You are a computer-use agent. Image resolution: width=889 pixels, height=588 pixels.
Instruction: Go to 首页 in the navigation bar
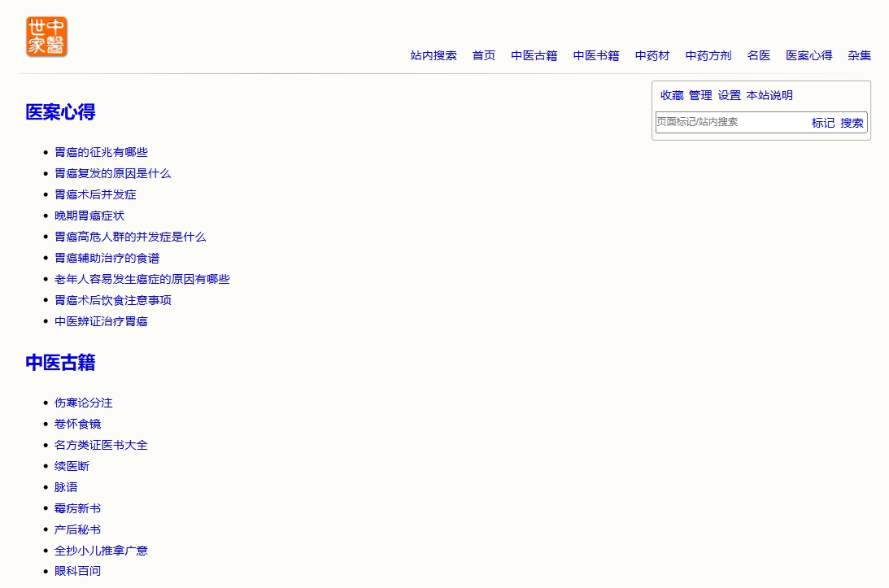tap(484, 55)
